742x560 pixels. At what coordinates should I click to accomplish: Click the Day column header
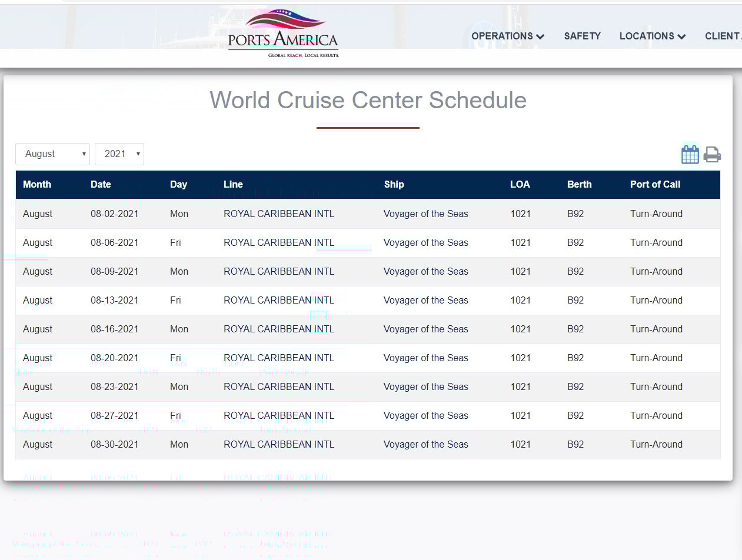point(178,184)
